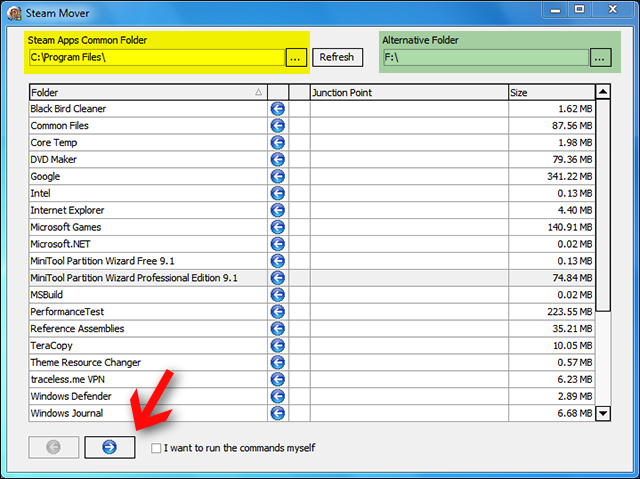Select the Internet Explorer folder
Screen dimensions: 640x479
(149, 210)
